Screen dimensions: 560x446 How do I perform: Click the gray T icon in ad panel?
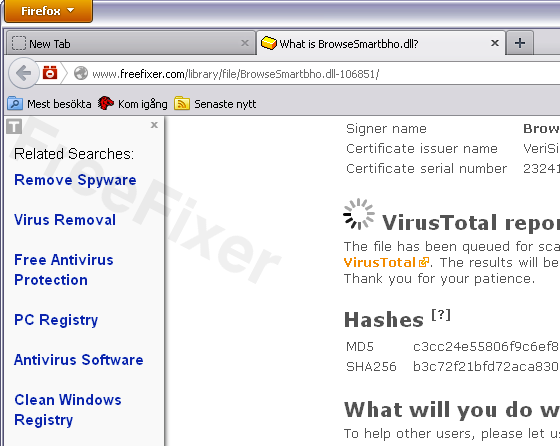(x=14, y=126)
